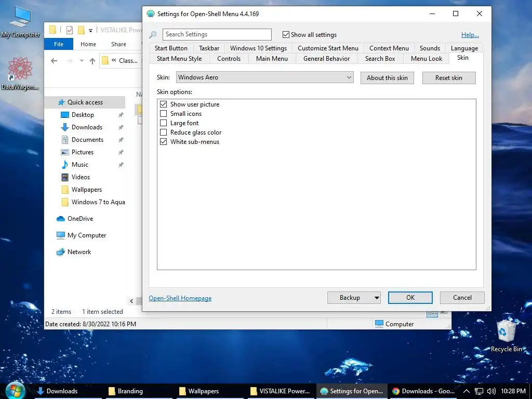The height and width of the screenshot is (399, 532).
Task: Click the Search Settings input field
Action: click(217, 34)
